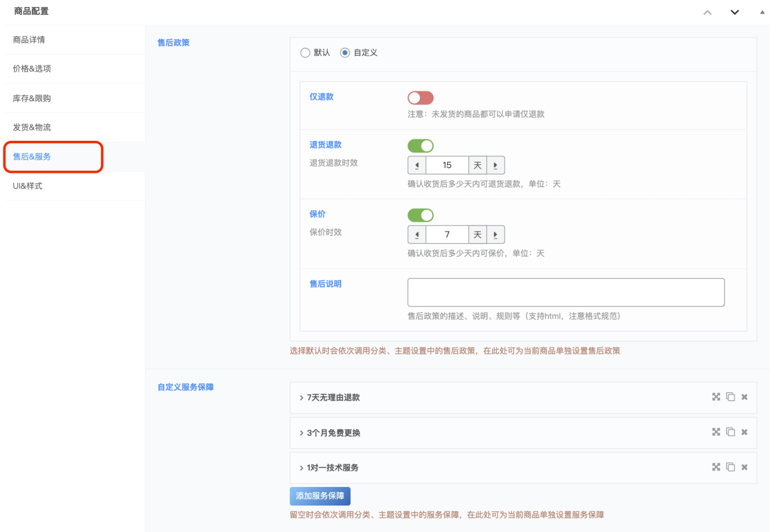770x532 pixels.
Task: Open the 发货&物流 tab
Action: tap(32, 127)
